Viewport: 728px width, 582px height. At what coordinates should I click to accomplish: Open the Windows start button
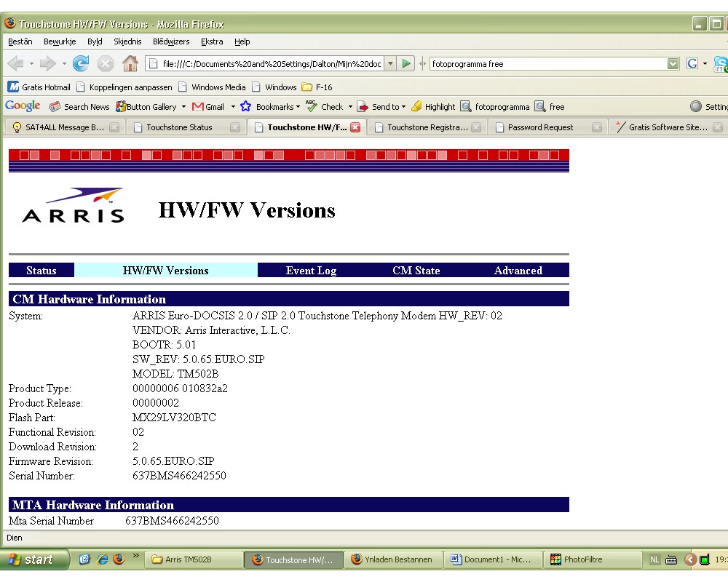point(34,559)
